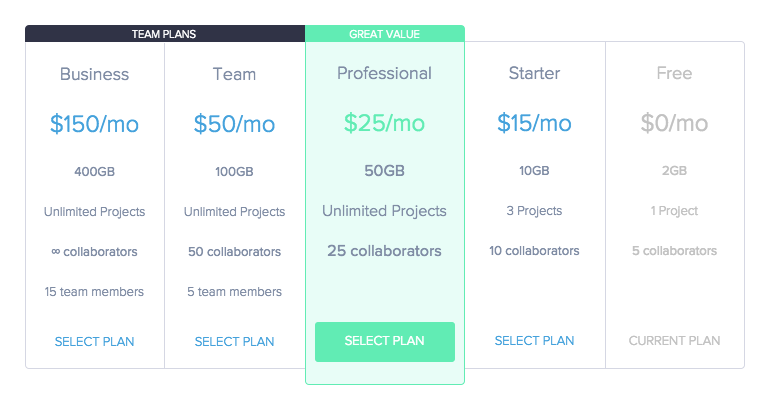Click 50GB storage in Professional plan
Viewport: 773px width, 404px height.
coord(385,171)
